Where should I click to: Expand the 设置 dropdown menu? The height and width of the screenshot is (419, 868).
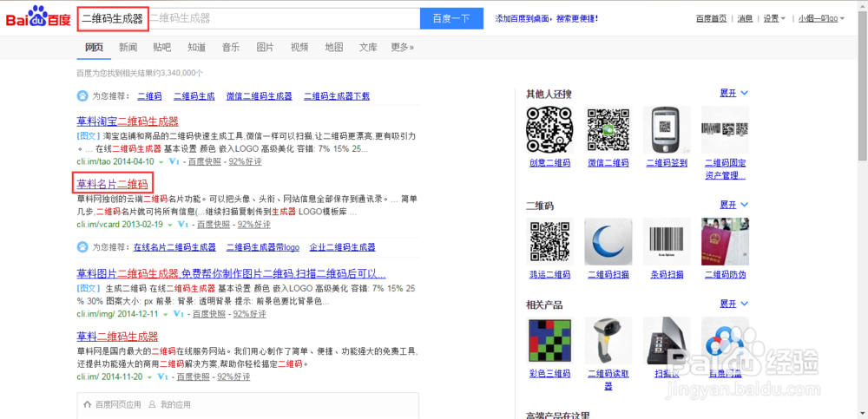tap(774, 18)
